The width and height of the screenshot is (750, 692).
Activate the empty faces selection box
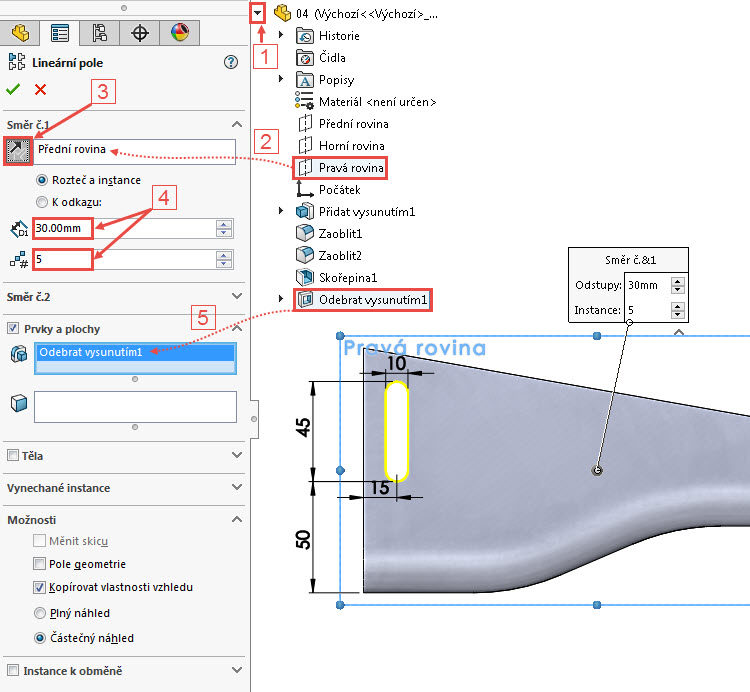pos(135,407)
